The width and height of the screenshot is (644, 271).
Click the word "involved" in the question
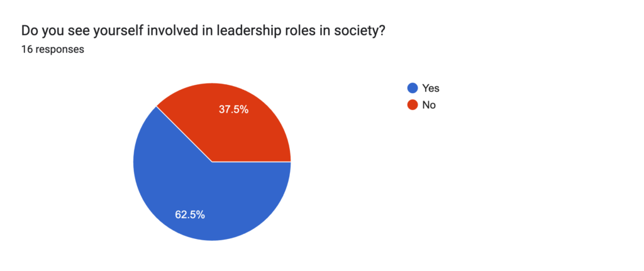[159, 30]
